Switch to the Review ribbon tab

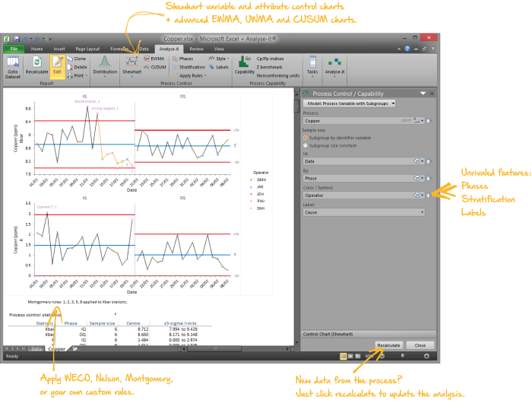196,49
